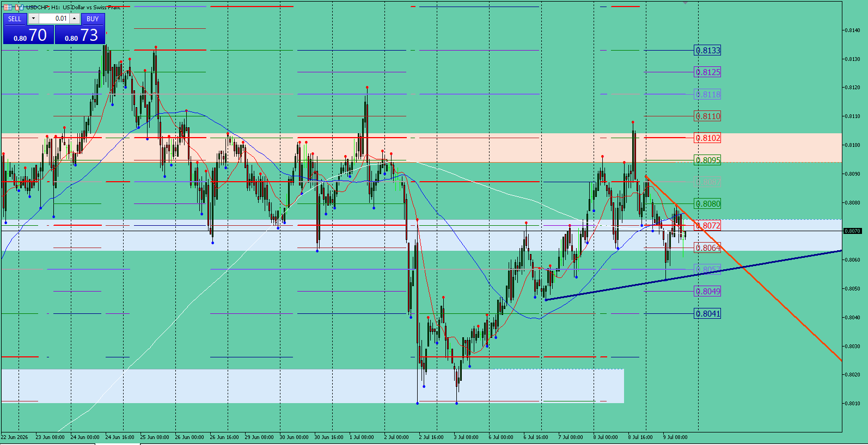Focus the 0.01 volume input field
The height and width of the screenshot is (445, 868).
[x=54, y=18]
